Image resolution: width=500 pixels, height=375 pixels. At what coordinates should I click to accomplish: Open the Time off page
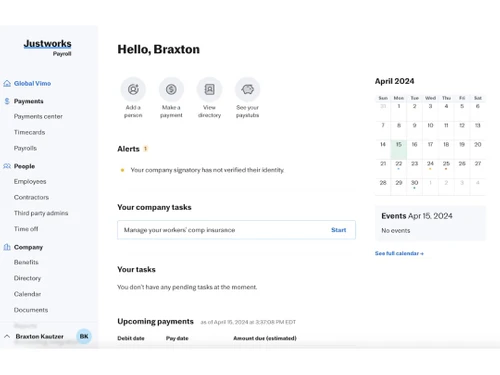[x=26, y=229]
